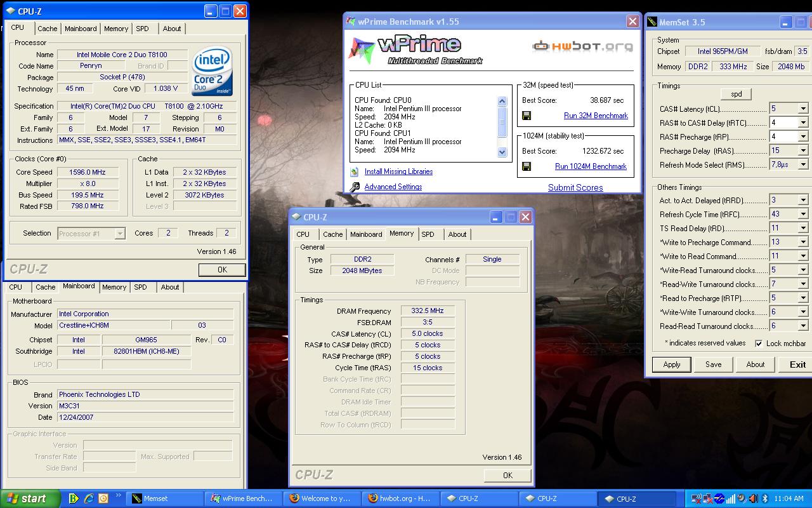This screenshot has width=812, height=508.
Task: Click the MemSet title bar icon
Action: tap(652, 22)
